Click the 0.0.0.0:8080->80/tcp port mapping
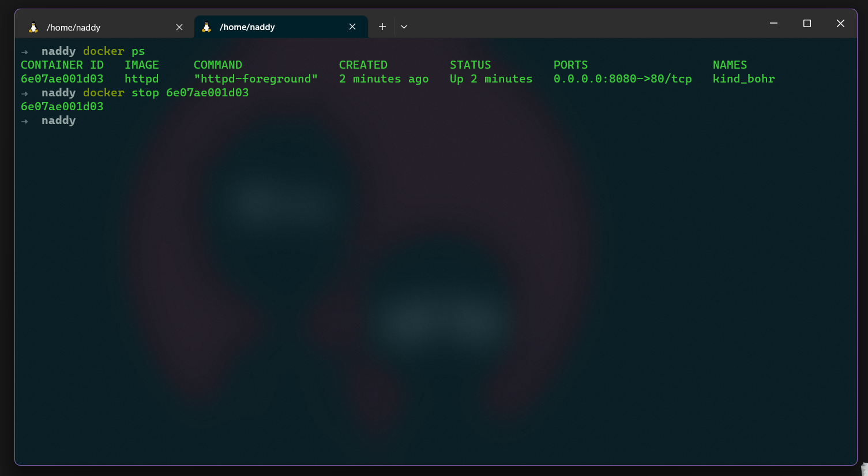The image size is (868, 476). tap(623, 79)
